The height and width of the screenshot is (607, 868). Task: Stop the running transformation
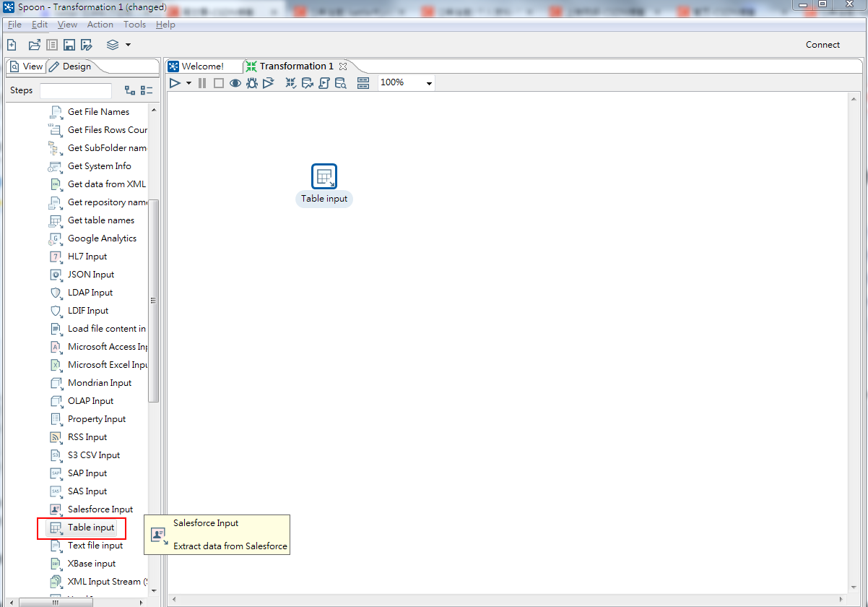click(x=218, y=82)
